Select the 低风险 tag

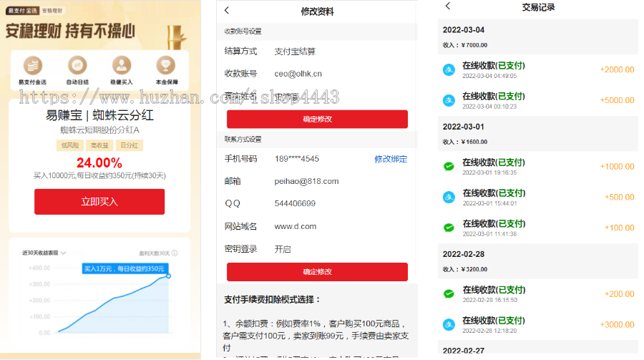70,145
